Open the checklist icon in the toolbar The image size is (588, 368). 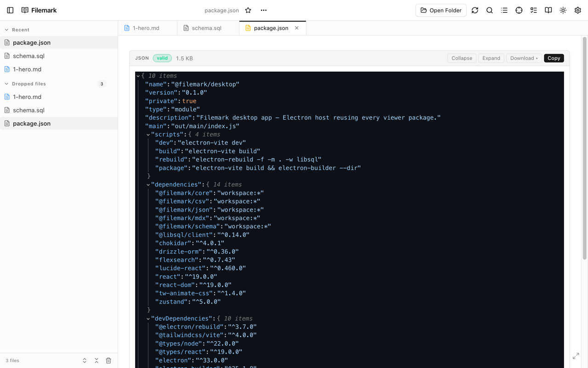click(x=534, y=10)
